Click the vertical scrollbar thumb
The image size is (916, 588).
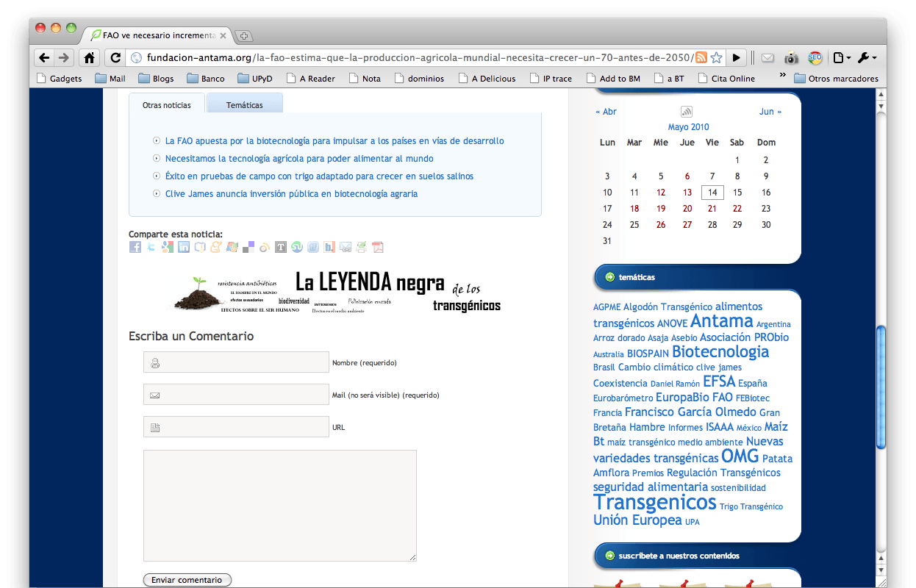pos(881,387)
